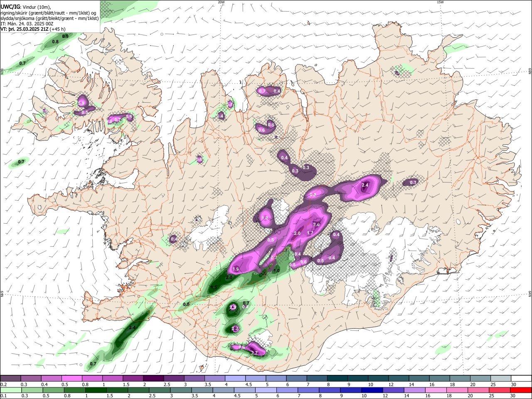Click the "30" label at the end of the top legend row
This screenshot has width=532, height=399.
click(513, 384)
